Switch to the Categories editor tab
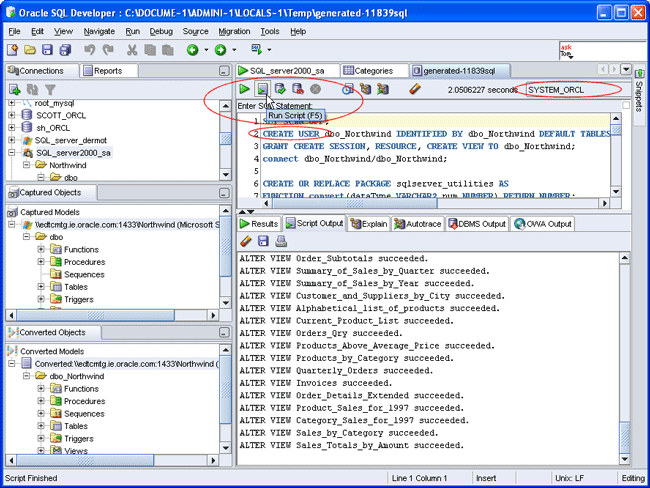 pos(374,71)
